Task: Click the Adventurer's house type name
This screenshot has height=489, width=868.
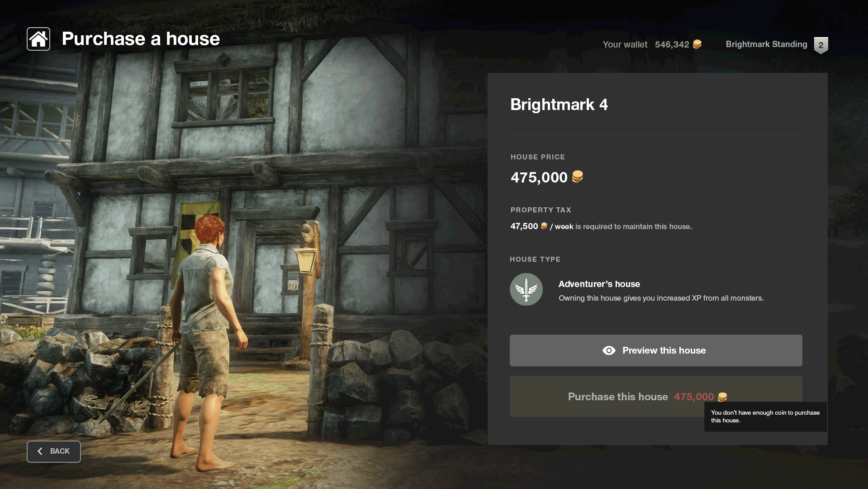Action: click(x=599, y=284)
